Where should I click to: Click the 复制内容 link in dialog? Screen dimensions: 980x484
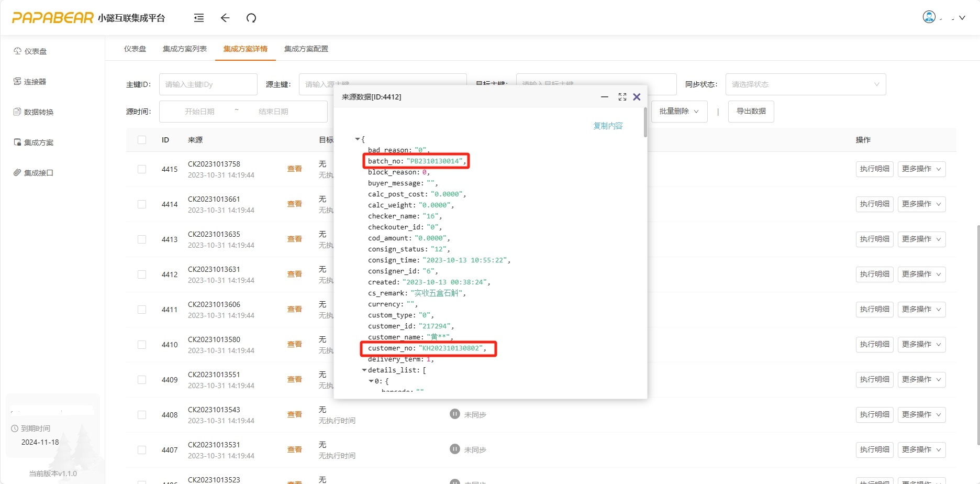(x=607, y=126)
